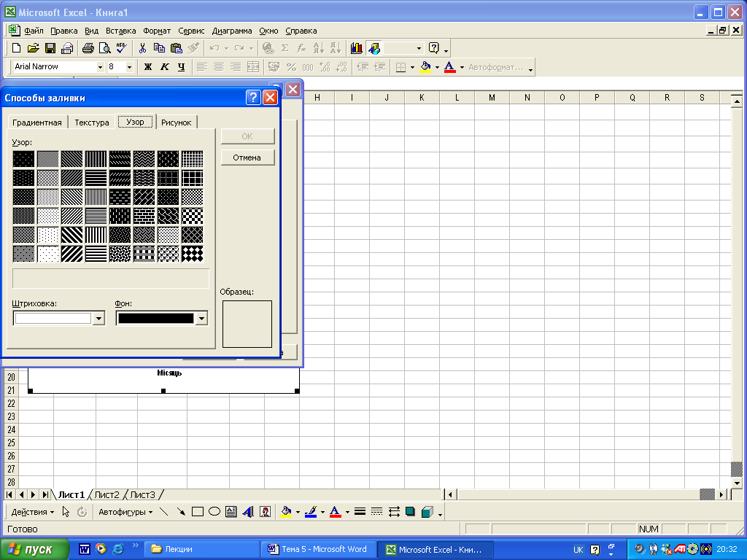Click the Font Color A in formatting toolbar
Image resolution: width=747 pixels, height=560 pixels.
pos(449,67)
